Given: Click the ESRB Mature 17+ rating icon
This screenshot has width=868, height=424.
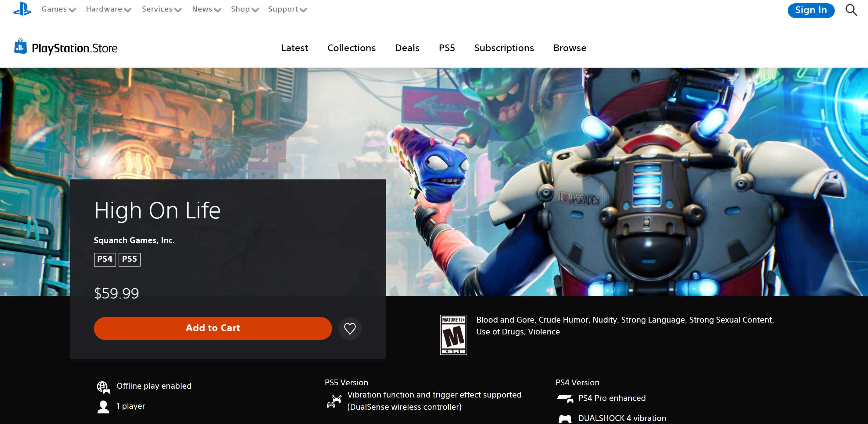Looking at the screenshot, I should 453,334.
